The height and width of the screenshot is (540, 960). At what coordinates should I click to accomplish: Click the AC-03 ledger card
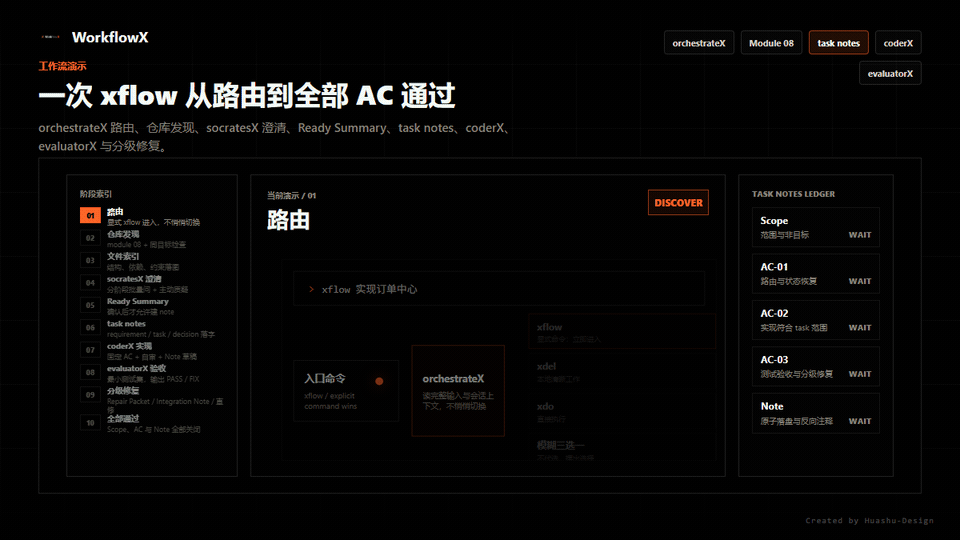pyautogui.click(x=816, y=367)
